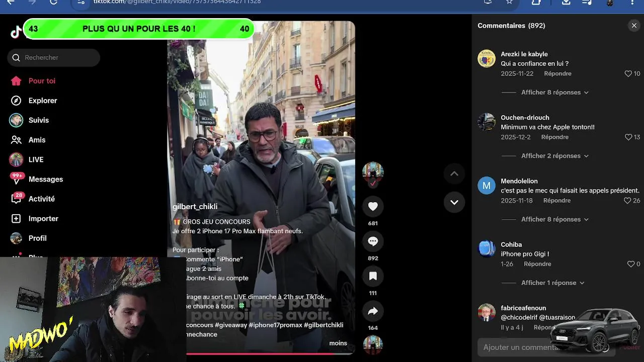Open the #iphone17promax hashtag
The image size is (644, 362).
coord(275,325)
